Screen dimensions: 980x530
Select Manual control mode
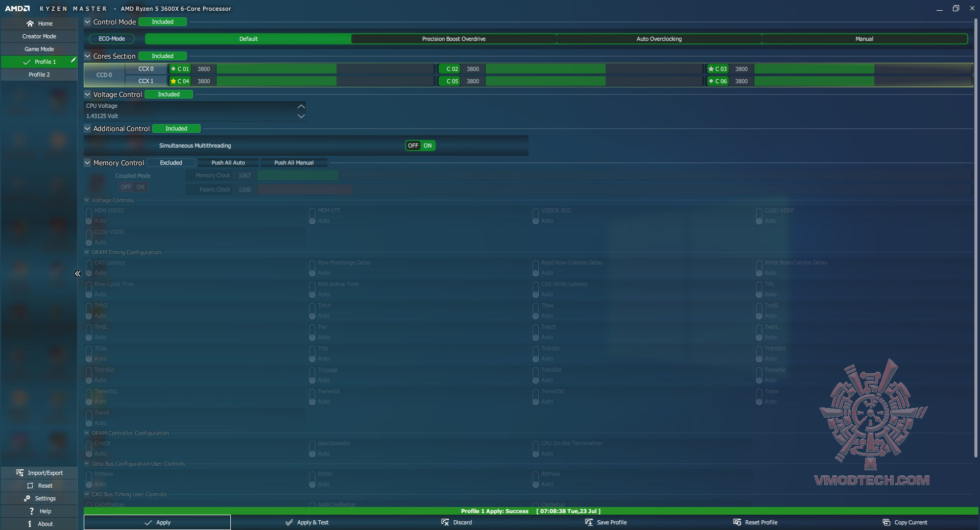tap(865, 39)
